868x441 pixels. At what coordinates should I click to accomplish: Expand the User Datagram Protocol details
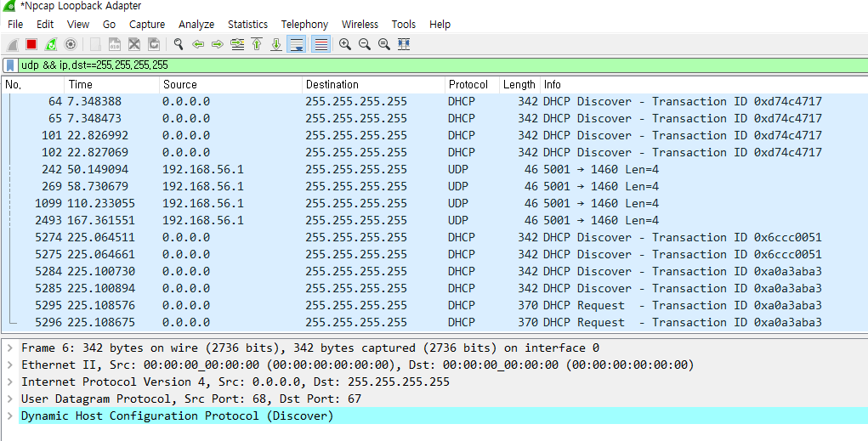pos(9,399)
